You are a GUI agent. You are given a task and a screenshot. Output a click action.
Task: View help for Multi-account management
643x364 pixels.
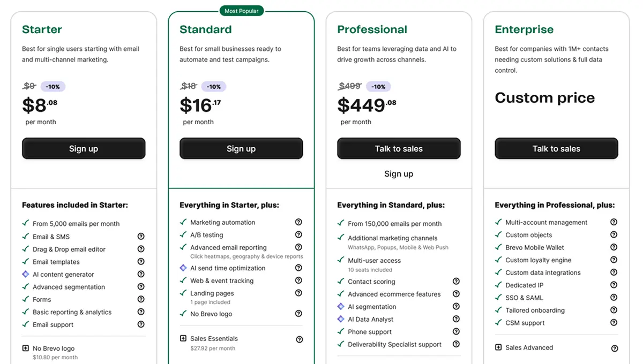tap(614, 222)
